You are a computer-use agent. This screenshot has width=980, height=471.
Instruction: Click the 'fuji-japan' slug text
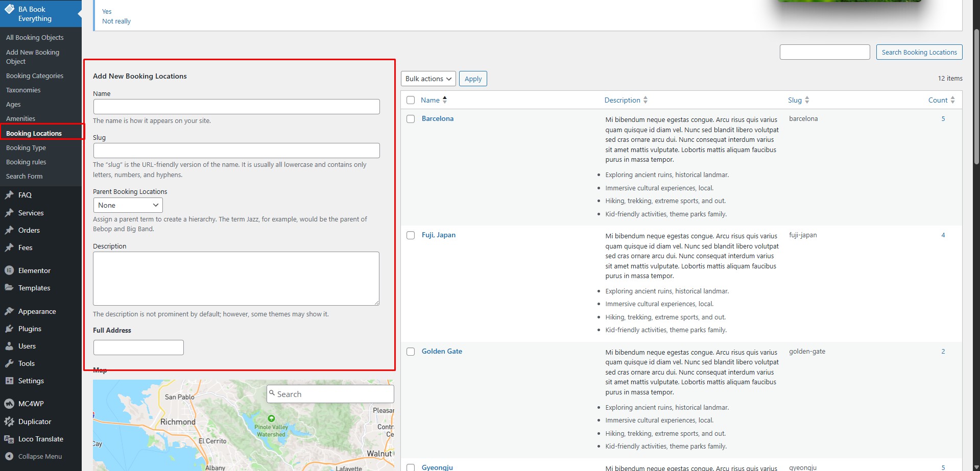803,235
